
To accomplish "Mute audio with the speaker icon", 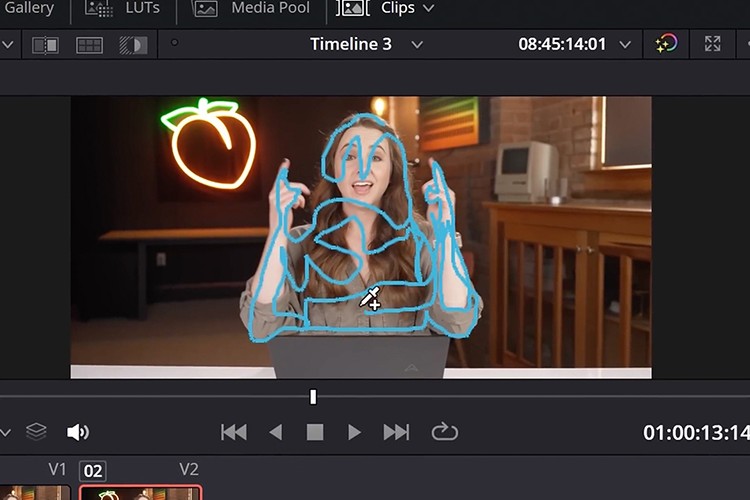I will pos(77,432).
